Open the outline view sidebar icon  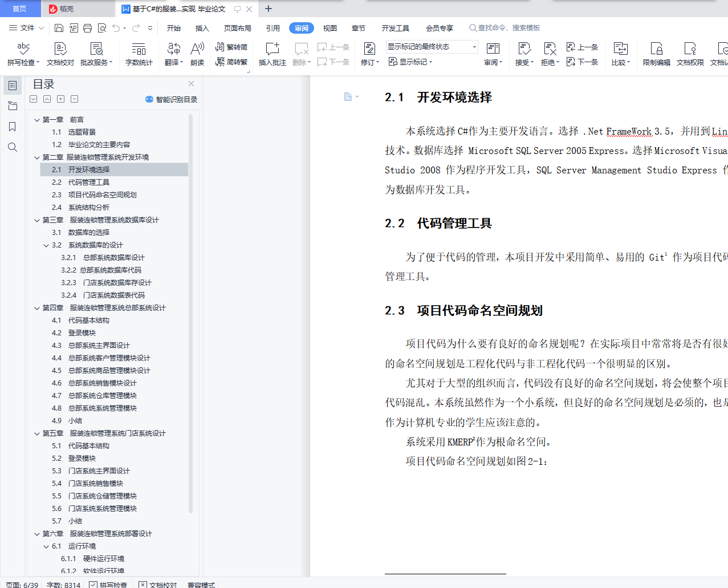[13, 86]
